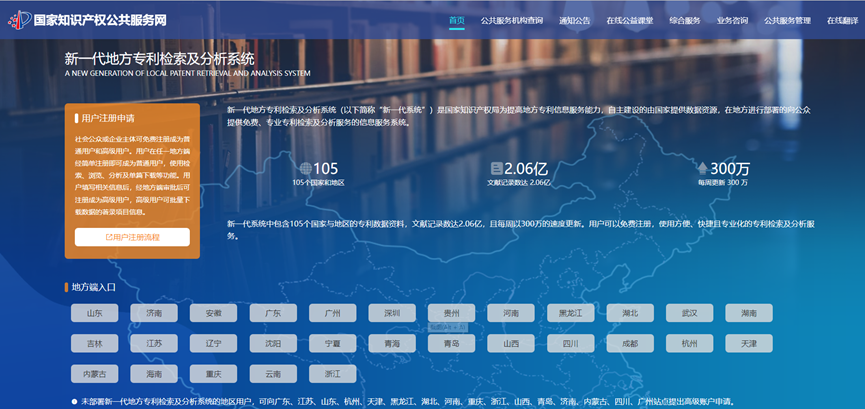Click the document icon beside 2.06亿
This screenshot has height=409, width=865.
coord(496,168)
